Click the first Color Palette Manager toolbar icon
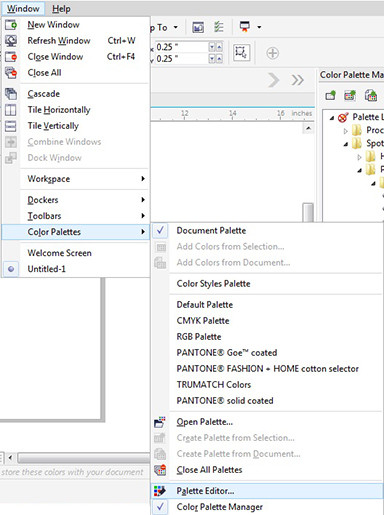This screenshot has width=384, height=515. (330, 96)
